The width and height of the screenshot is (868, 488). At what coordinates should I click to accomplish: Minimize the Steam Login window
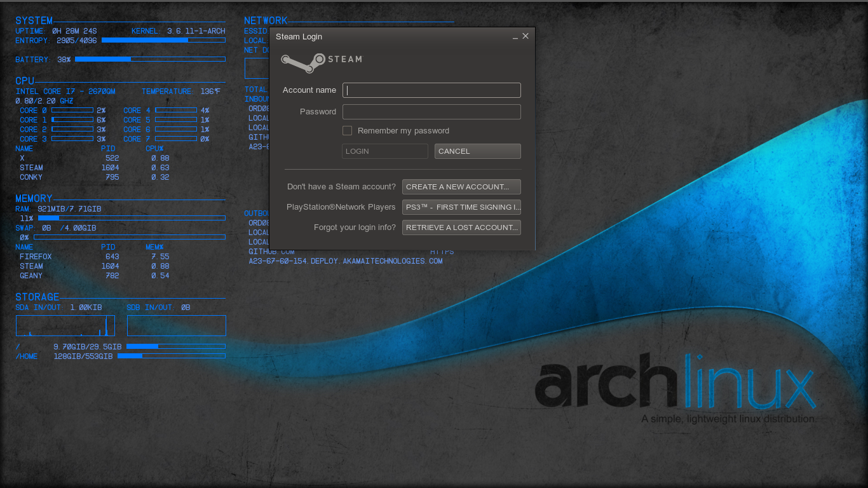(x=515, y=37)
